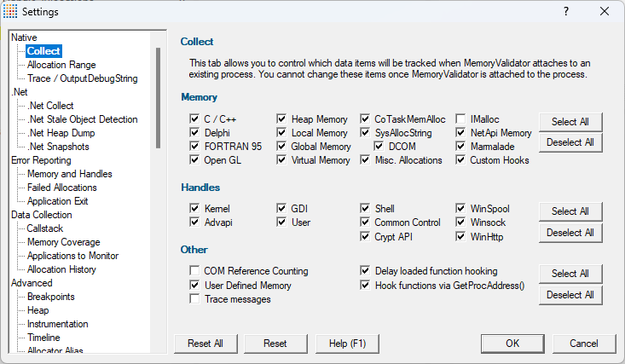Open .Net Snapshots settings
The height and width of the screenshot is (364, 625).
point(58,147)
